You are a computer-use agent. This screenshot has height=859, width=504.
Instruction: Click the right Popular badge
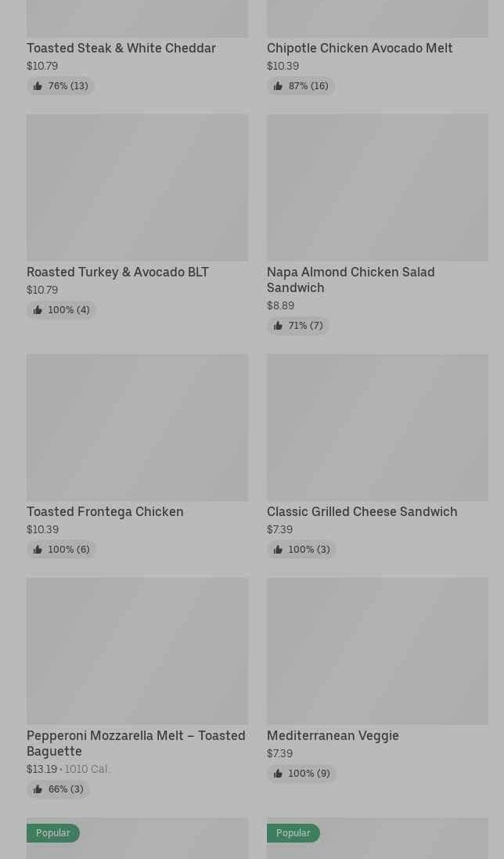tap(293, 833)
